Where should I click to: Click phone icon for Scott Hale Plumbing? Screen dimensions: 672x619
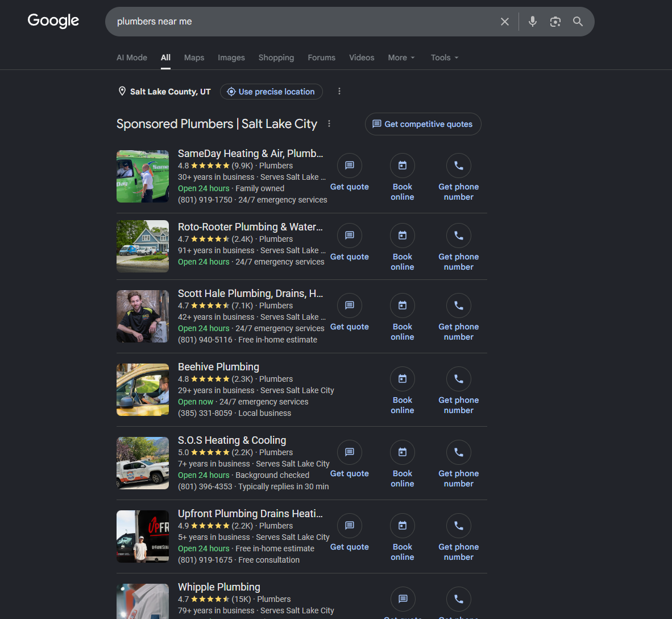click(459, 306)
